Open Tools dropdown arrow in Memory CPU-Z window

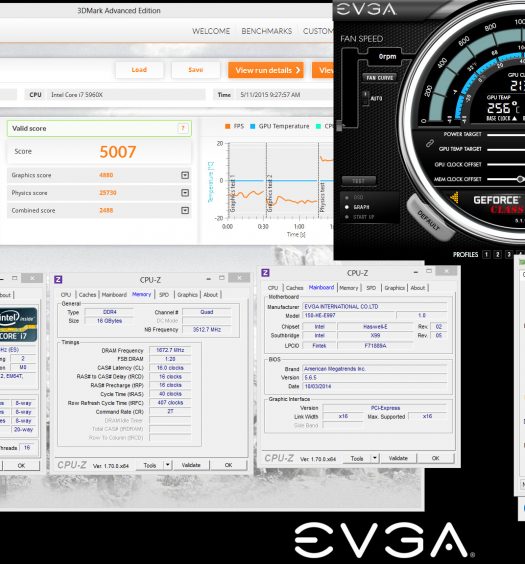pyautogui.click(x=168, y=465)
